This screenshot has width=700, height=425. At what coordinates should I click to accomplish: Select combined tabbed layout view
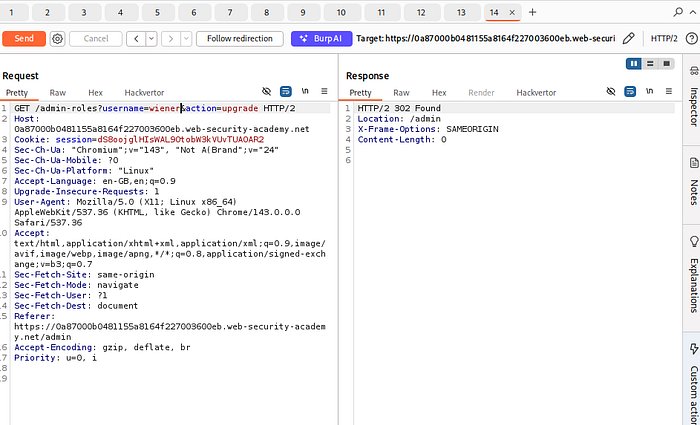(x=667, y=64)
